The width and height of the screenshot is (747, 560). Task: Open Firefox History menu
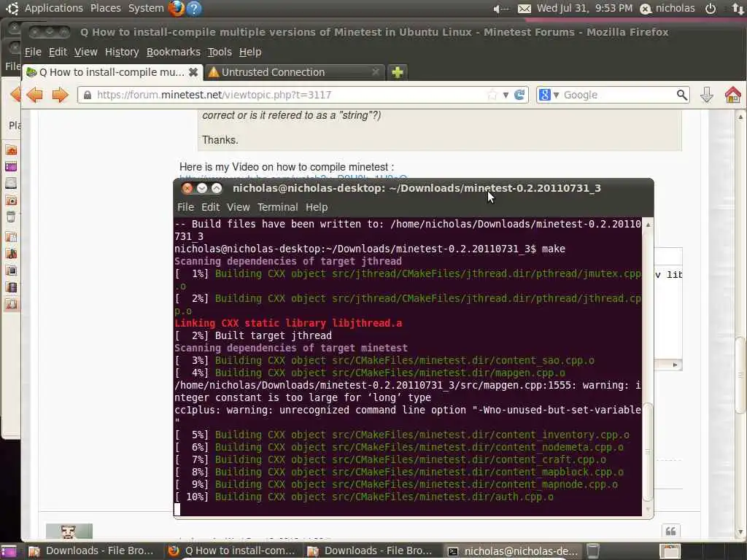[122, 52]
